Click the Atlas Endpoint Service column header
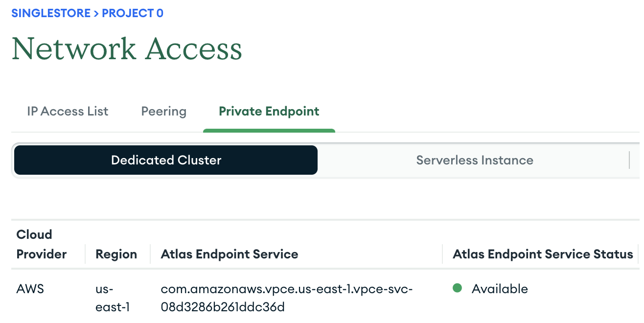The width and height of the screenshot is (644, 323). 230,254
